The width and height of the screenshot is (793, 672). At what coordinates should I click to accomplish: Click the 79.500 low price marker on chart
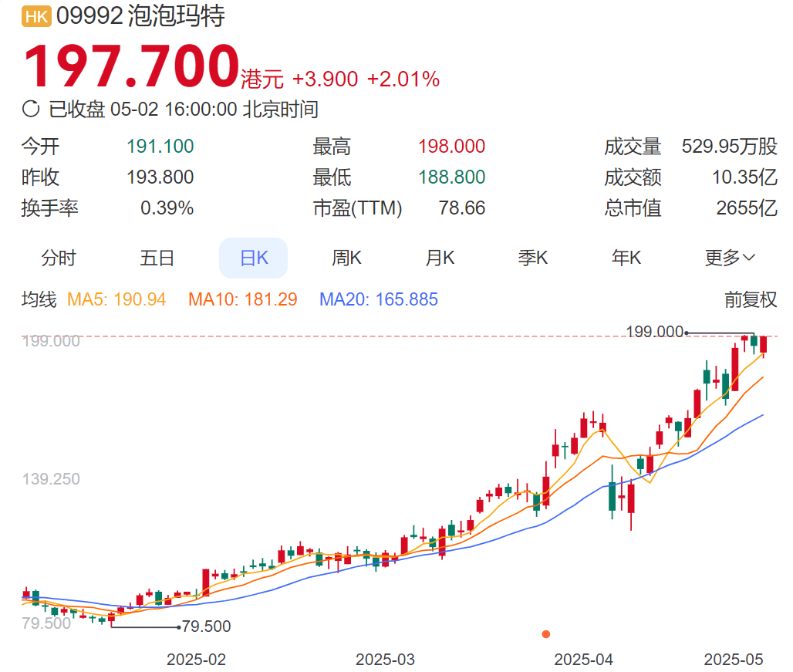(x=206, y=626)
